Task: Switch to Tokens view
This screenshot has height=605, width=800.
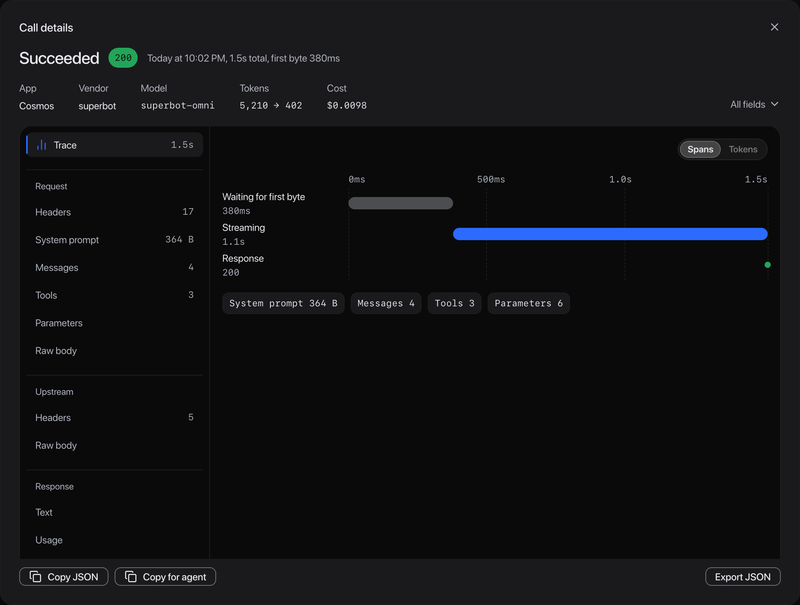Action: coord(742,149)
